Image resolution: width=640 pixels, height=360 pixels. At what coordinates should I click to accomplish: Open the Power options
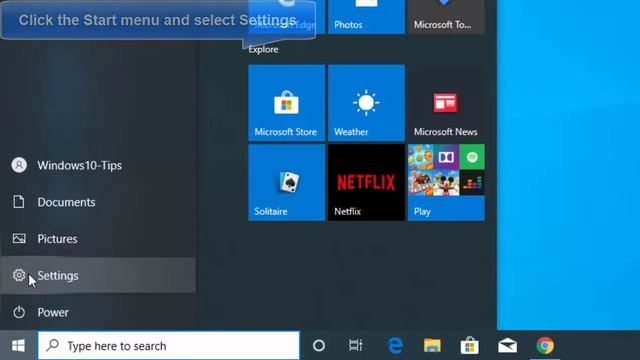tap(98, 312)
